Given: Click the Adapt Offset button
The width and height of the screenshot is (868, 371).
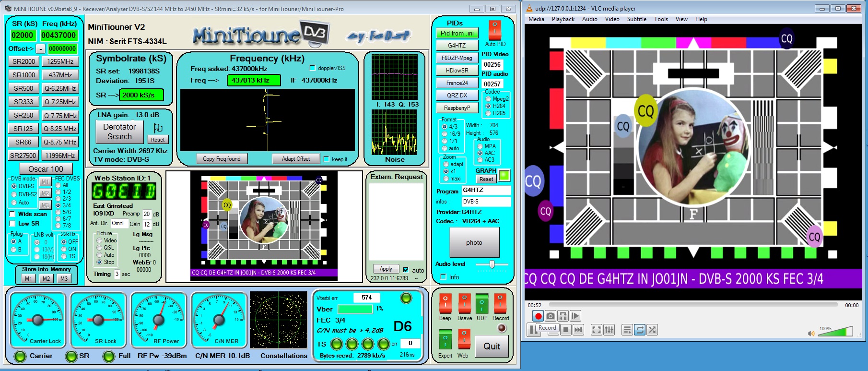Looking at the screenshot, I should point(295,159).
